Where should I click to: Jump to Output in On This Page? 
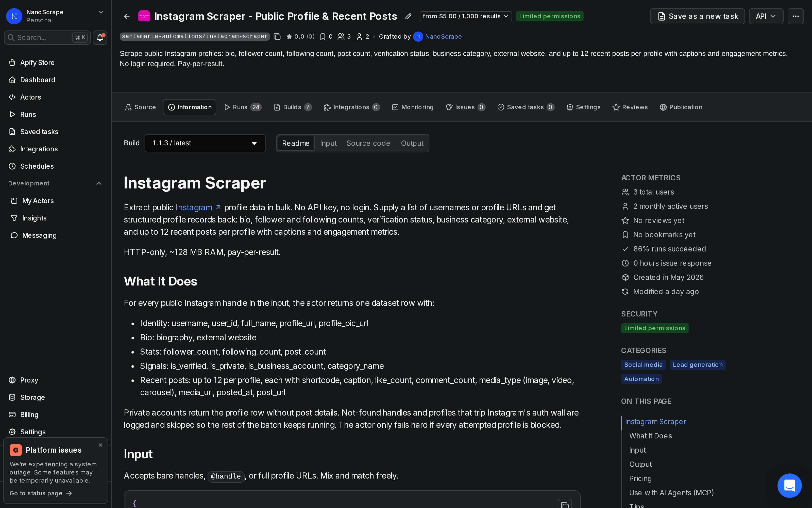(640, 464)
